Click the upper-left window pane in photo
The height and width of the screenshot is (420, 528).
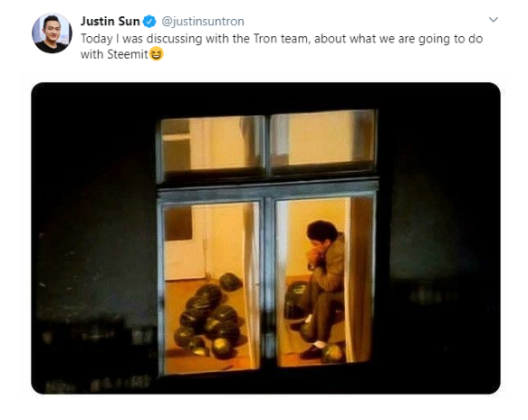coord(211,144)
